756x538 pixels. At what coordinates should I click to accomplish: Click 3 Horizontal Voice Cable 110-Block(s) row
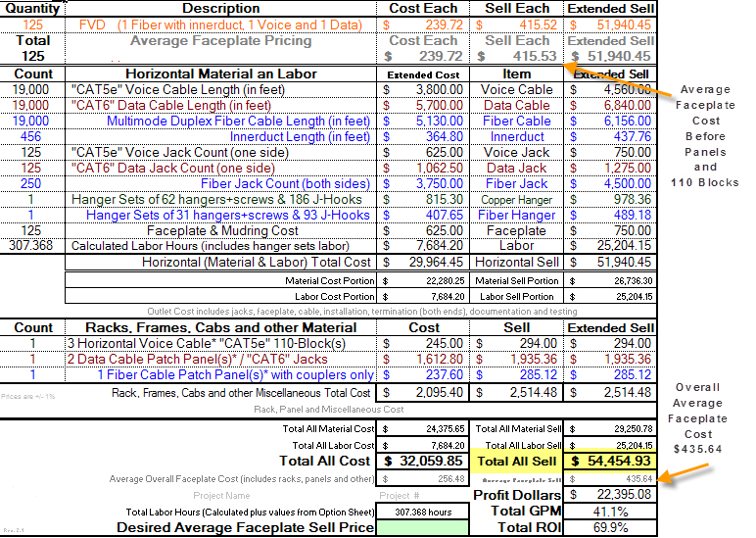click(x=220, y=344)
